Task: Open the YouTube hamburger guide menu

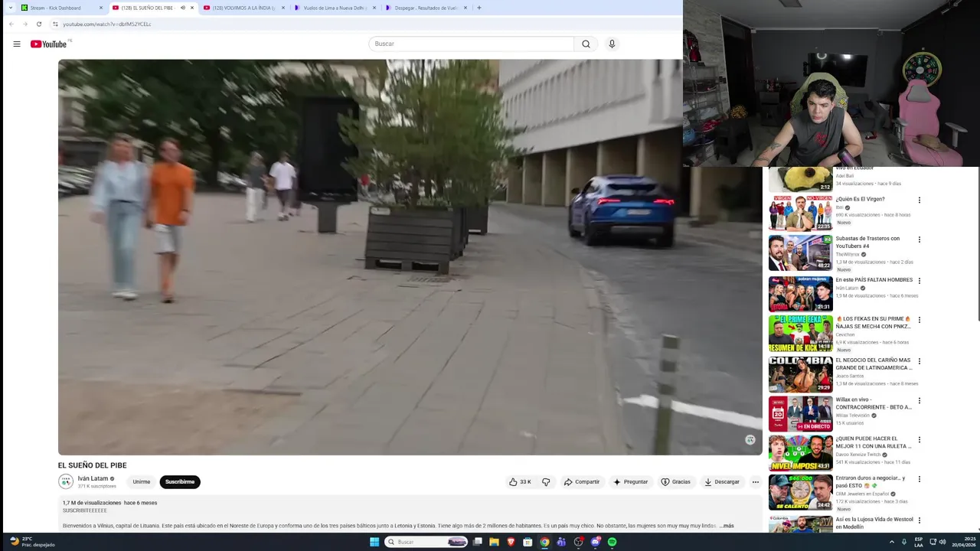Action: (x=16, y=44)
